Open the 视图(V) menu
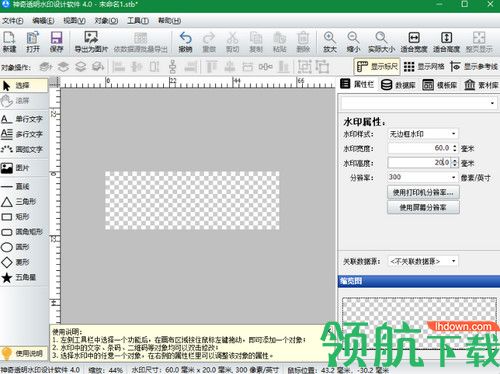Screen dimensions: 500x374 click(x=74, y=21)
